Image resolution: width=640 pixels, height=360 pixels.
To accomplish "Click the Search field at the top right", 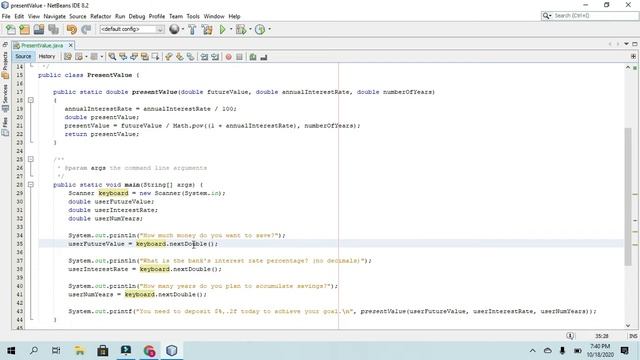I will coord(589,16).
